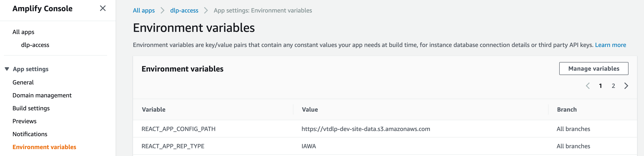Screen dimensions: 644x156
Task: Go to next page of variables
Action: (x=626, y=86)
